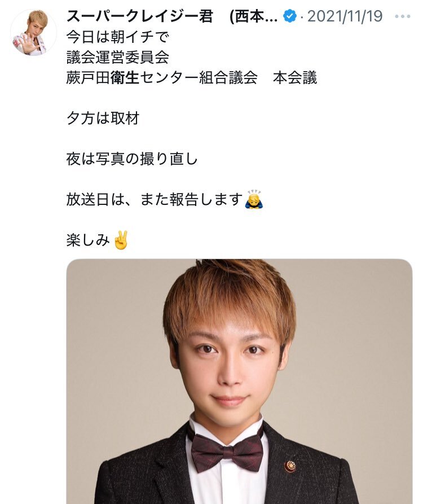Click the text line 今日は朝イチで

pos(117,37)
